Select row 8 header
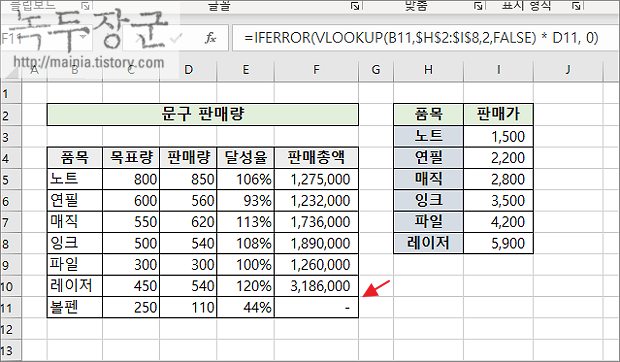 [11, 243]
